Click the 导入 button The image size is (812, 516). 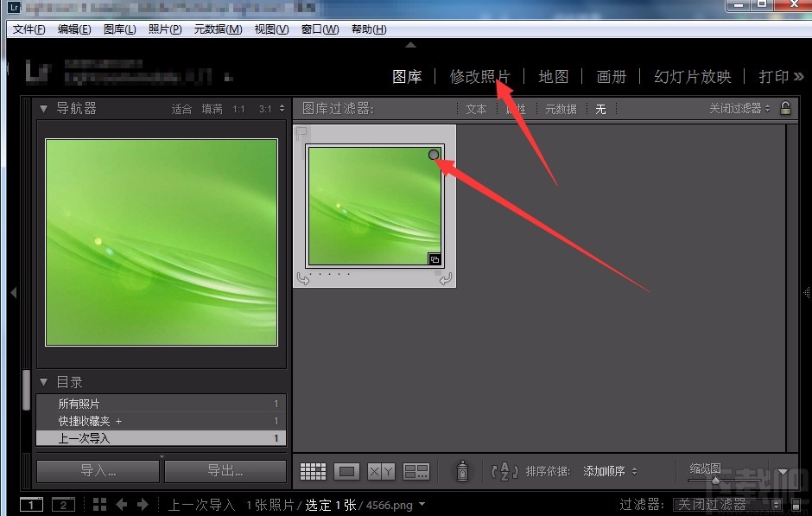[98, 471]
